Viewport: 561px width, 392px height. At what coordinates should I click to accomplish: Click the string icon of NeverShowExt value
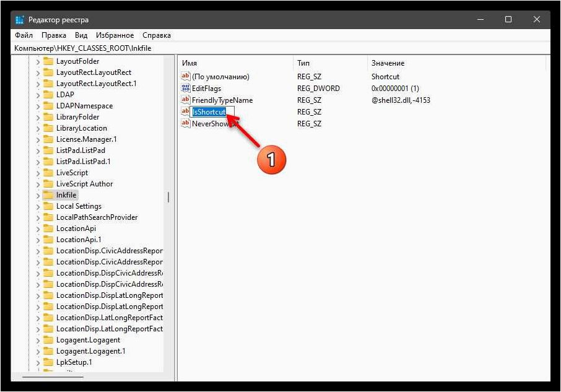tap(185, 123)
